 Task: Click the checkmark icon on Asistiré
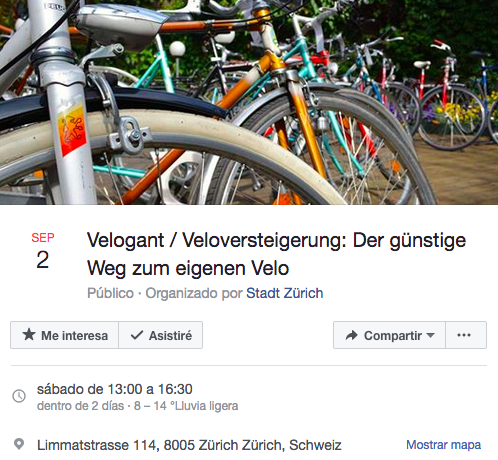tap(137, 335)
